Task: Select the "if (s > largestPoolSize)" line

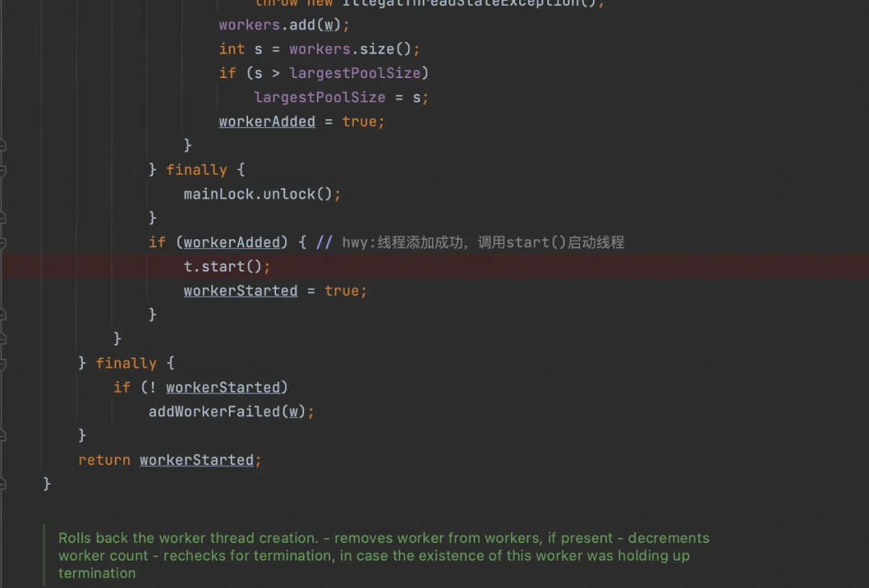Action: 323,73
